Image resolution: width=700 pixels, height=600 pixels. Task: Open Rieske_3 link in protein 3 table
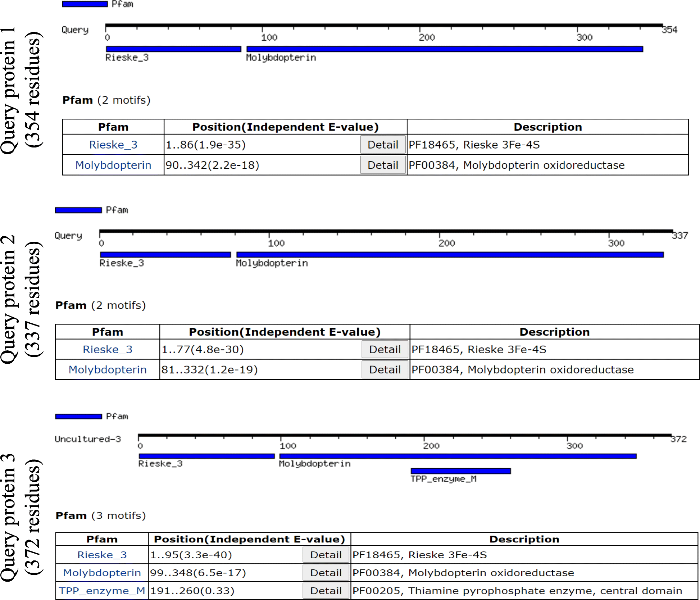pyautogui.click(x=102, y=555)
